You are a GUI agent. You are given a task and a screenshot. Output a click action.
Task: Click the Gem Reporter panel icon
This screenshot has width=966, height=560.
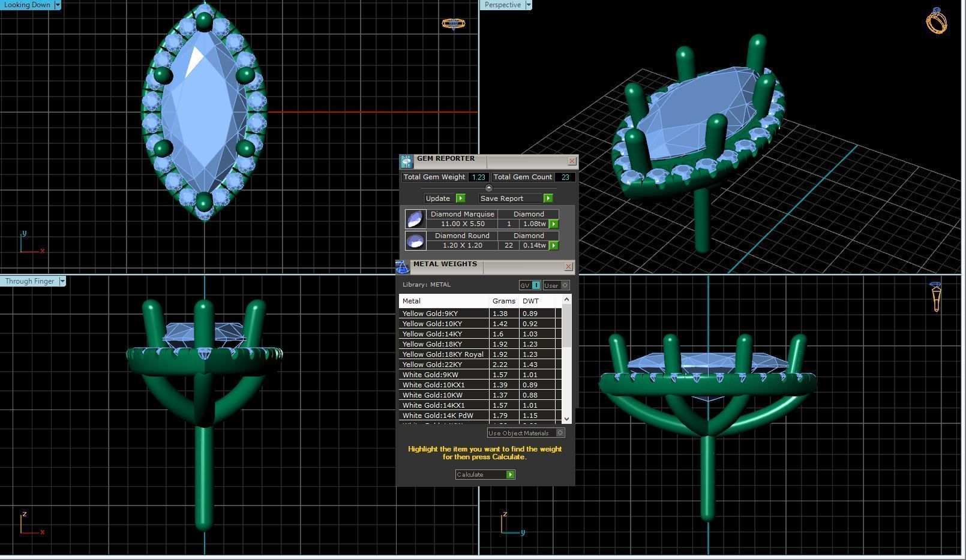click(x=406, y=161)
